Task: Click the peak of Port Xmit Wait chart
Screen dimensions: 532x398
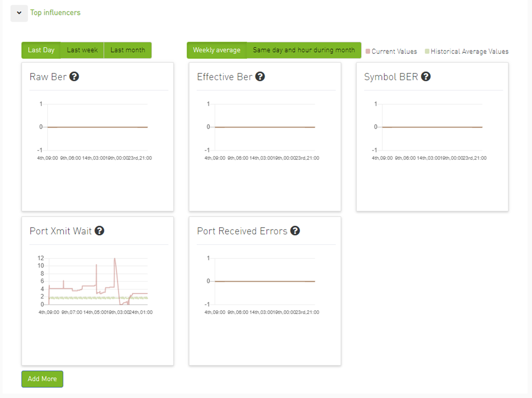Action: point(115,259)
